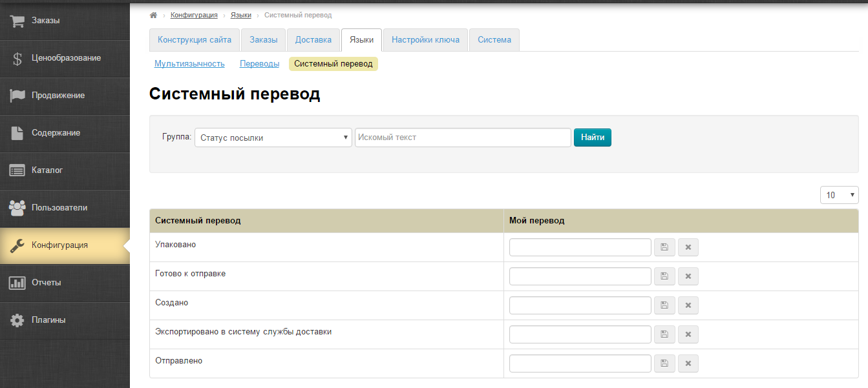The height and width of the screenshot is (388, 868).
Task: Click the Найти search button
Action: click(593, 138)
